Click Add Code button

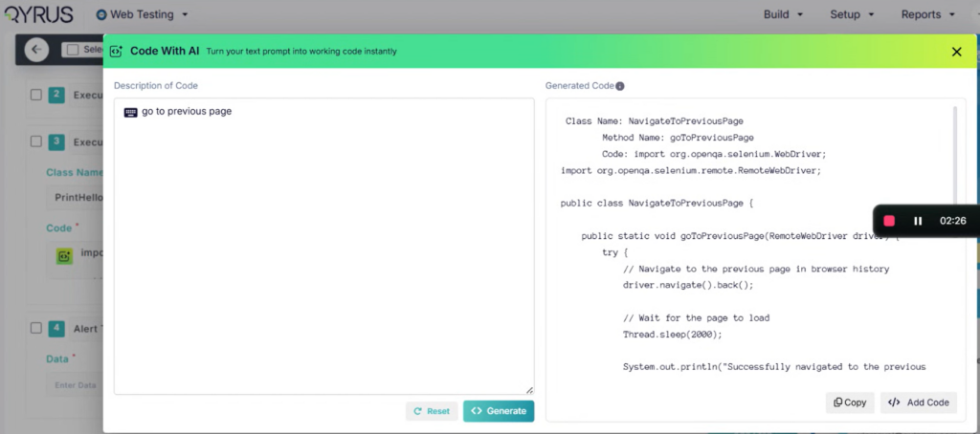click(x=918, y=402)
